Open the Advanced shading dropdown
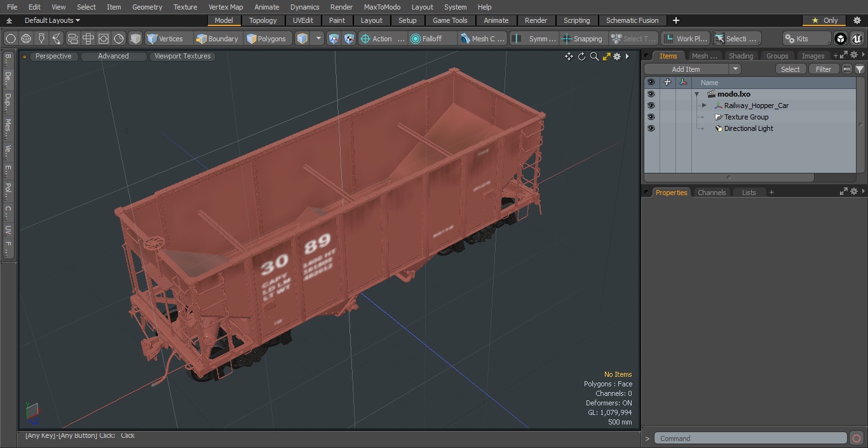The height and width of the screenshot is (448, 868). (113, 56)
